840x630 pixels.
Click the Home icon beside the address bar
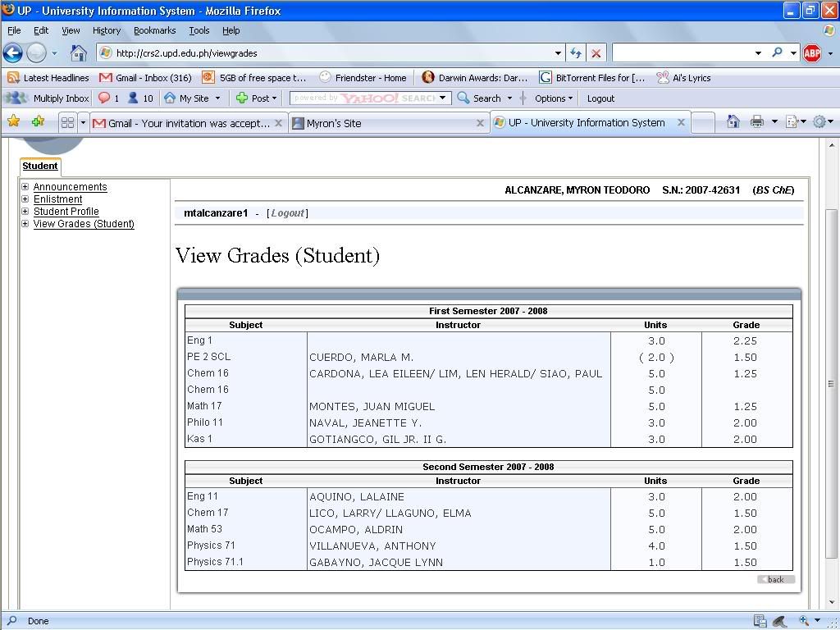coord(78,53)
